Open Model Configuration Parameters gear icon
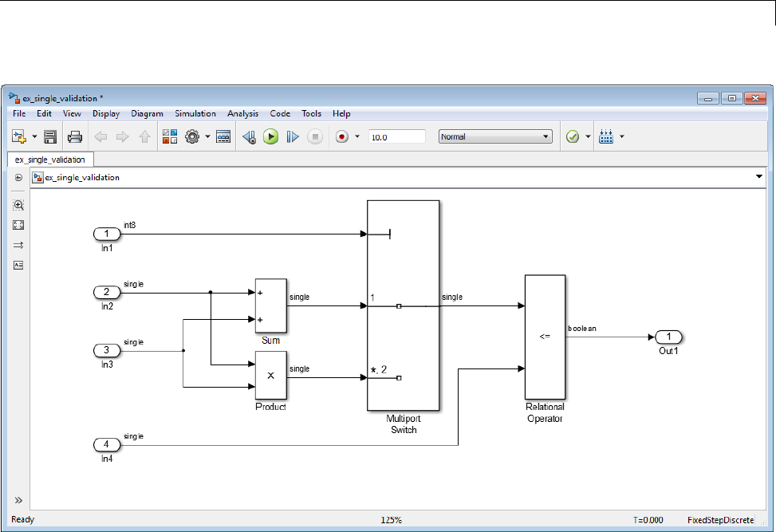 [192, 136]
